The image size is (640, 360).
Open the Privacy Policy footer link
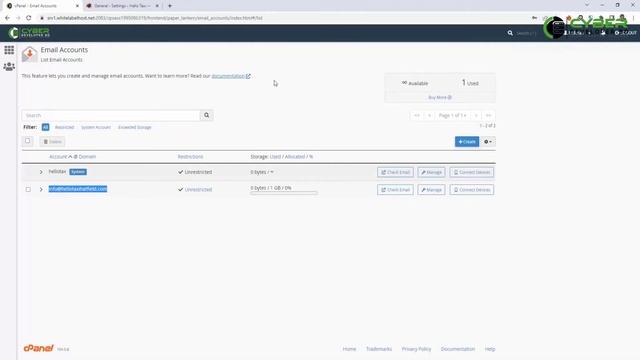pyautogui.click(x=416, y=349)
